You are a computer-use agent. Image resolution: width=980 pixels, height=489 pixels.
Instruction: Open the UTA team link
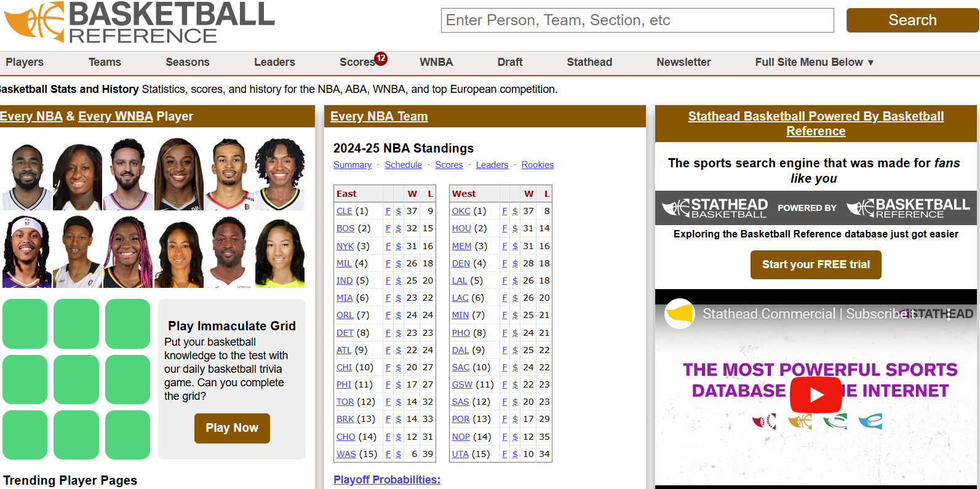(x=460, y=454)
